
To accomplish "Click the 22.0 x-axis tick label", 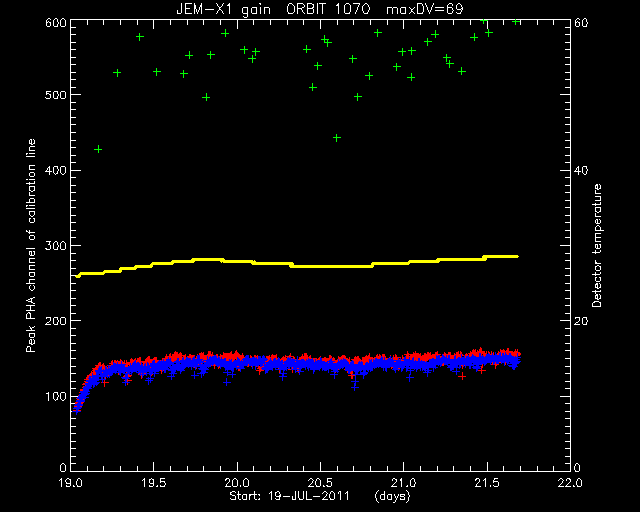I will (x=570, y=483).
